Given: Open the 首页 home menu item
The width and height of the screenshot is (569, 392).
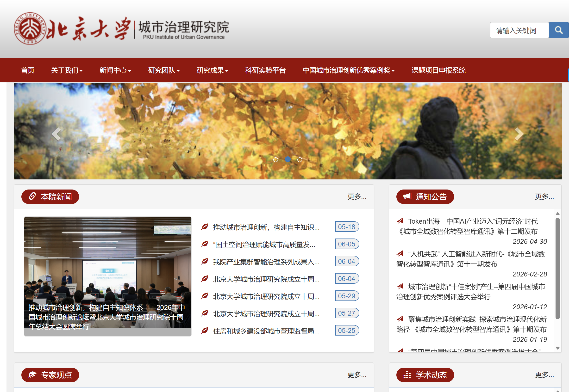Looking at the screenshot, I should pyautogui.click(x=28, y=70).
